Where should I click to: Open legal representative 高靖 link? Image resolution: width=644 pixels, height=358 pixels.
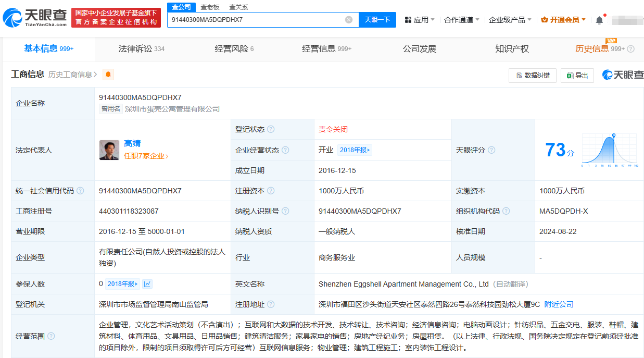(132, 144)
